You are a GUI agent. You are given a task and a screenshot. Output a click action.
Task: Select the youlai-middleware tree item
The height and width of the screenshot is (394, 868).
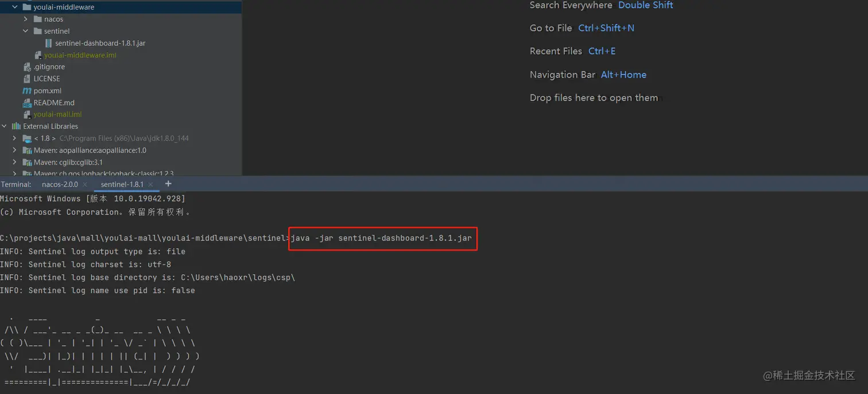pyautogui.click(x=64, y=7)
